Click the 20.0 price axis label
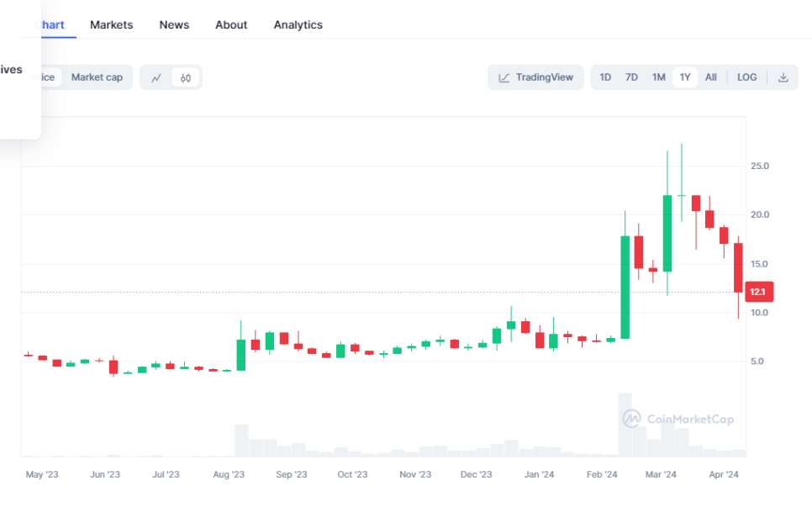Screen dimensions: 812x507 [x=760, y=214]
